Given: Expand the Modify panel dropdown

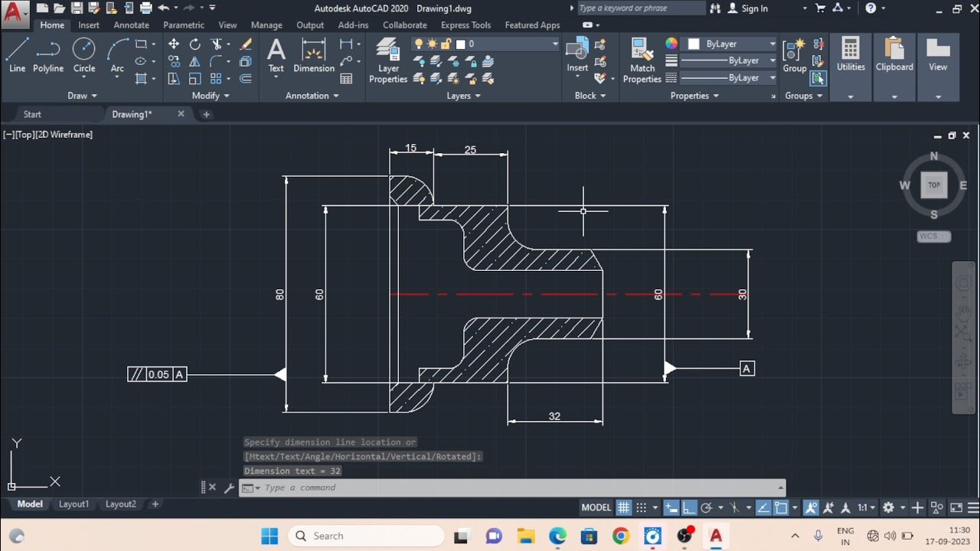Looking at the screenshot, I should [211, 96].
